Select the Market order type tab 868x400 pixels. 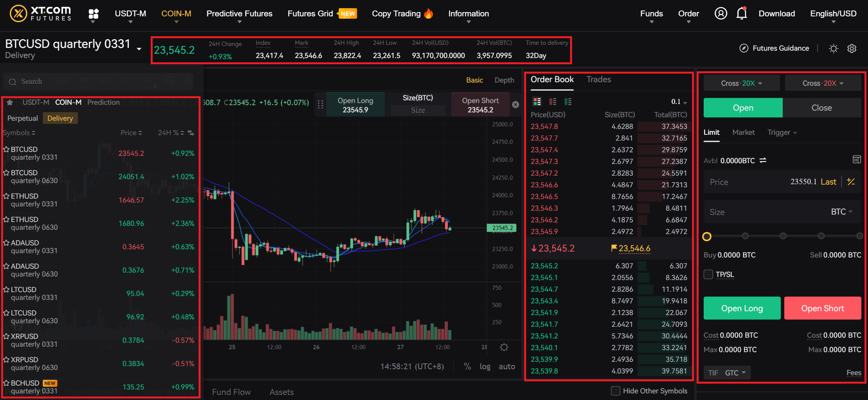743,132
